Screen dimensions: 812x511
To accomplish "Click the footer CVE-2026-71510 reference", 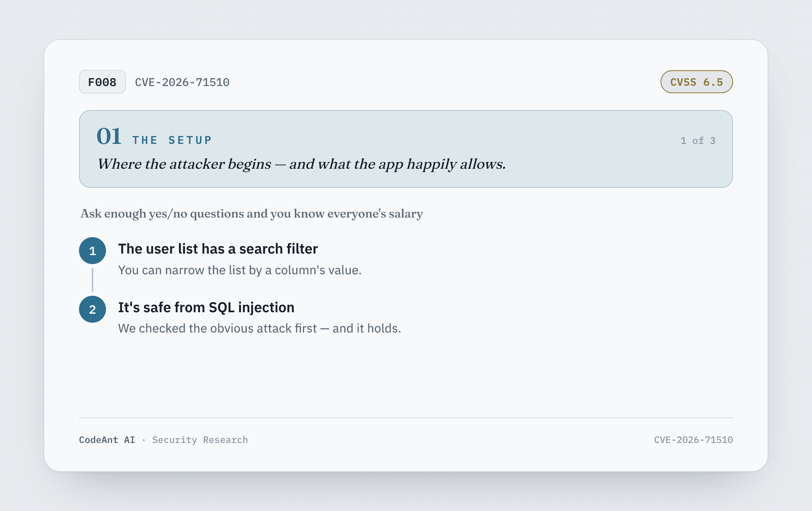I will pos(694,440).
